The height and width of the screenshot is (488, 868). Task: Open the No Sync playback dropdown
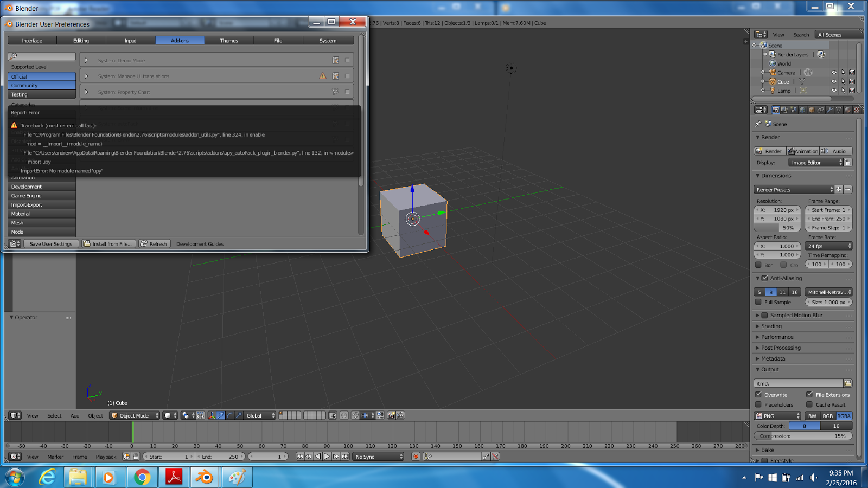pos(379,457)
